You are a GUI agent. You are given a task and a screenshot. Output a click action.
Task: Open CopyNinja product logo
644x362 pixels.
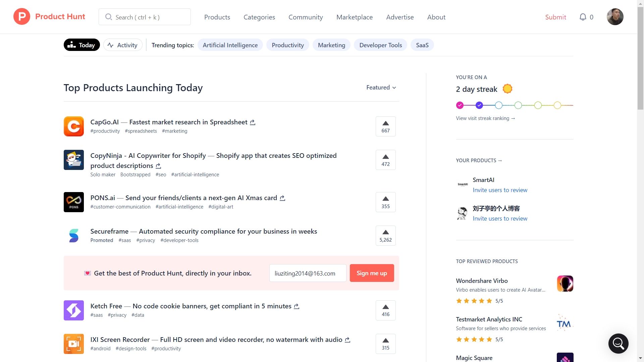(x=74, y=160)
